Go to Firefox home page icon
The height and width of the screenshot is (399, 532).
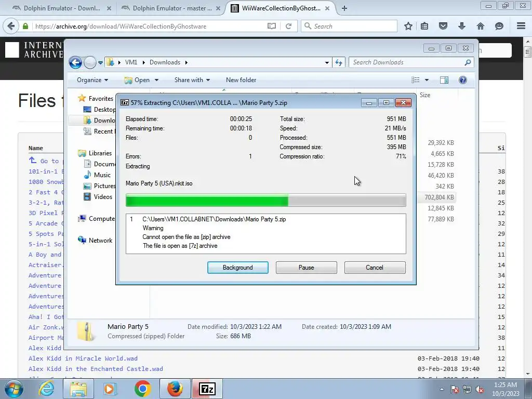point(480,26)
